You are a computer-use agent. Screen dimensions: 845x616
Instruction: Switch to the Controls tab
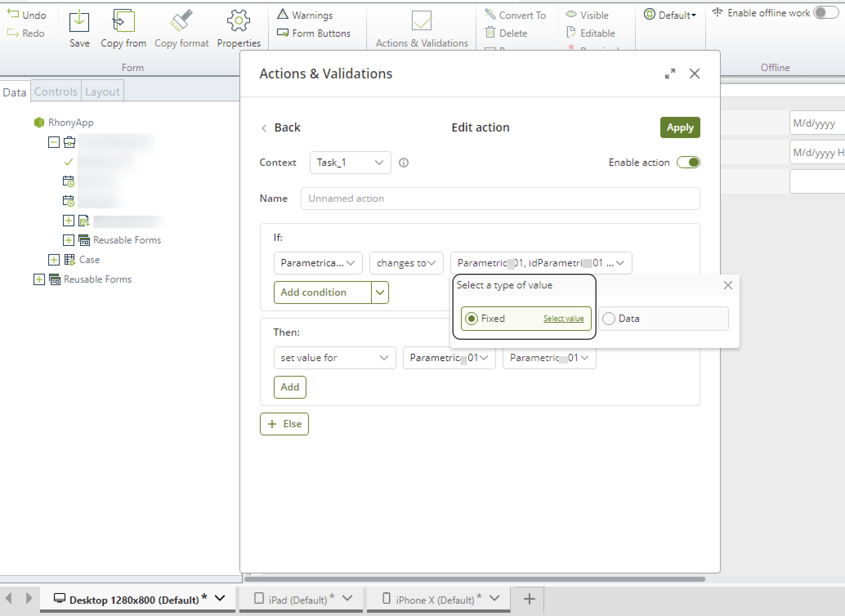pyautogui.click(x=56, y=92)
